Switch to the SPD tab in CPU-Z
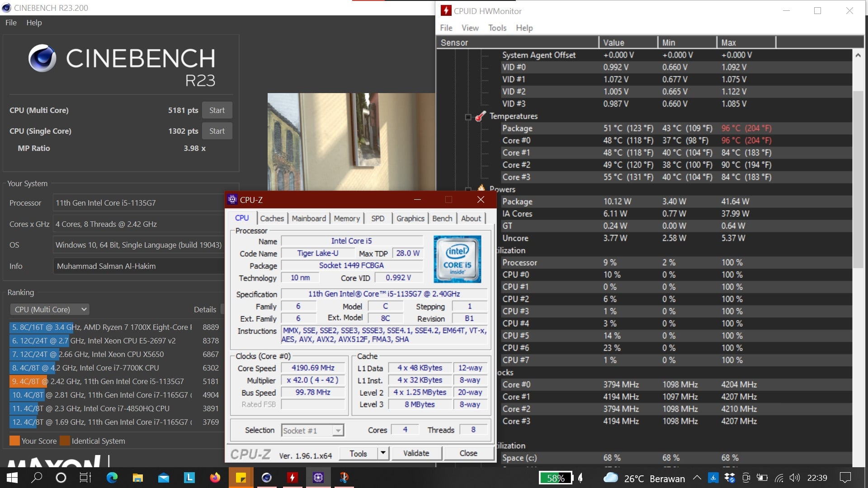The image size is (868, 488). pos(378,218)
